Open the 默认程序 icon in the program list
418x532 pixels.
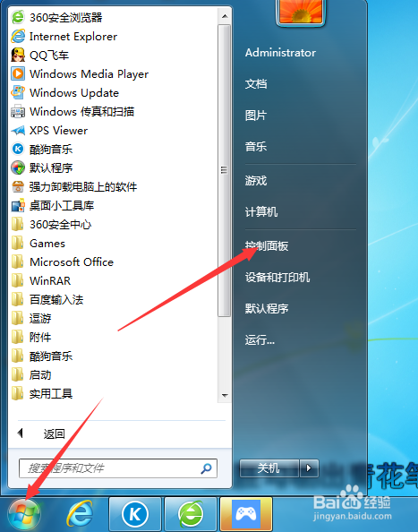(x=18, y=167)
